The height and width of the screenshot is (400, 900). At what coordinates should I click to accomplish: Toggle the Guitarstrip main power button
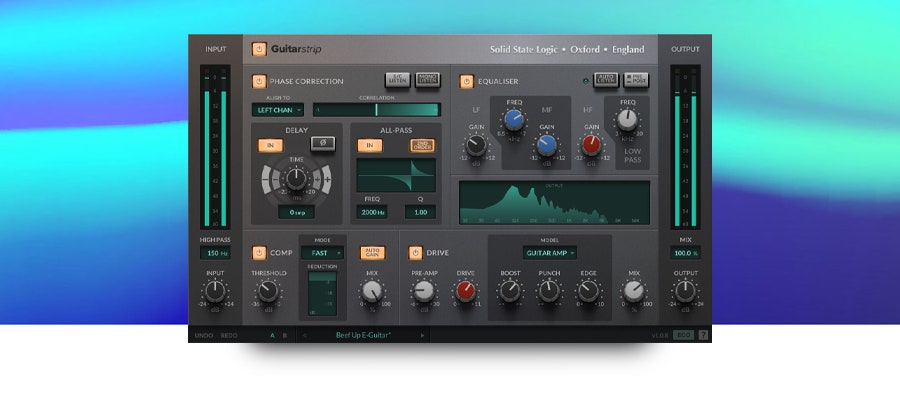coord(258,49)
